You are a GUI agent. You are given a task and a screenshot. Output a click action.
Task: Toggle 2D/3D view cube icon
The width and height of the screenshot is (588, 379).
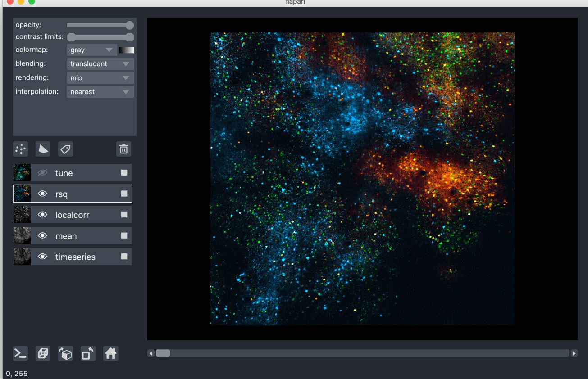pyautogui.click(x=43, y=354)
